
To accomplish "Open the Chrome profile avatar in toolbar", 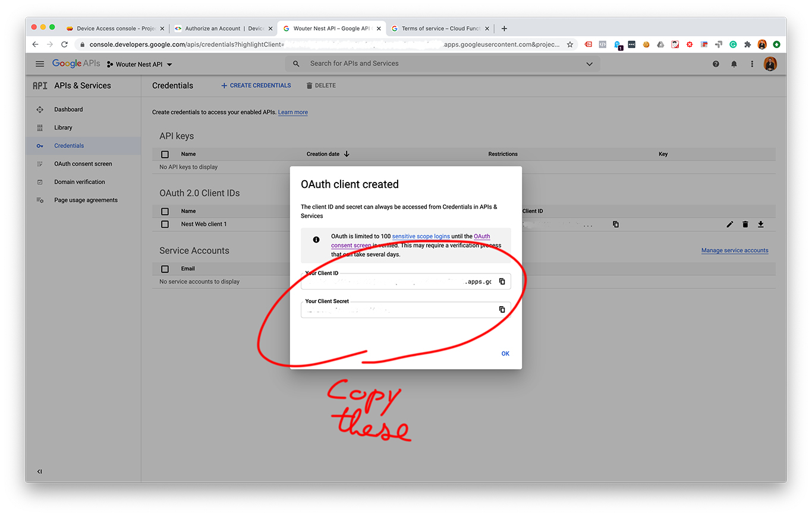I will click(x=762, y=45).
